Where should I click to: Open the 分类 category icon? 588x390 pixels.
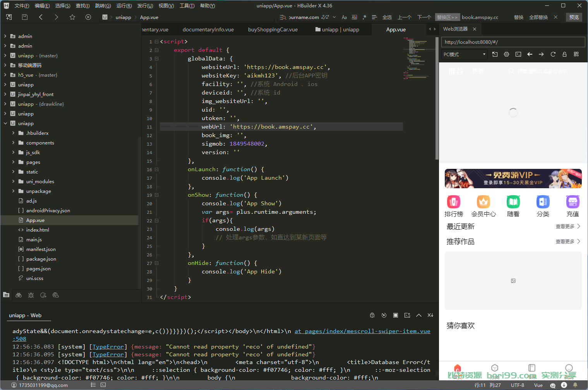tap(543, 202)
